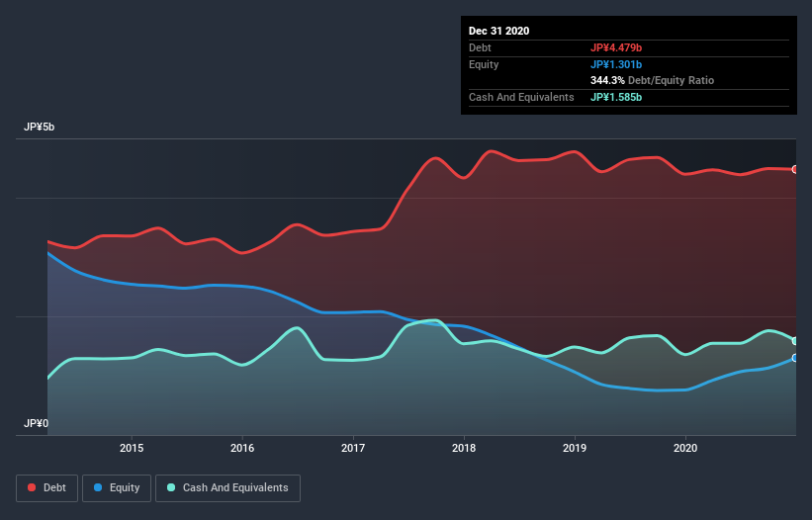
Task: Click the JP¥1.585b cash value
Action: coord(616,97)
